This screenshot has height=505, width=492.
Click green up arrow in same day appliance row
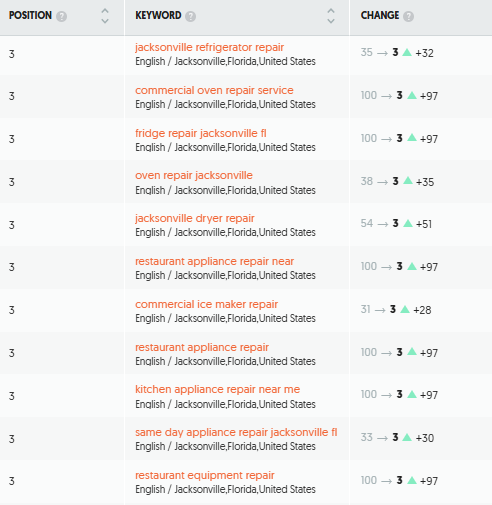coord(407,437)
